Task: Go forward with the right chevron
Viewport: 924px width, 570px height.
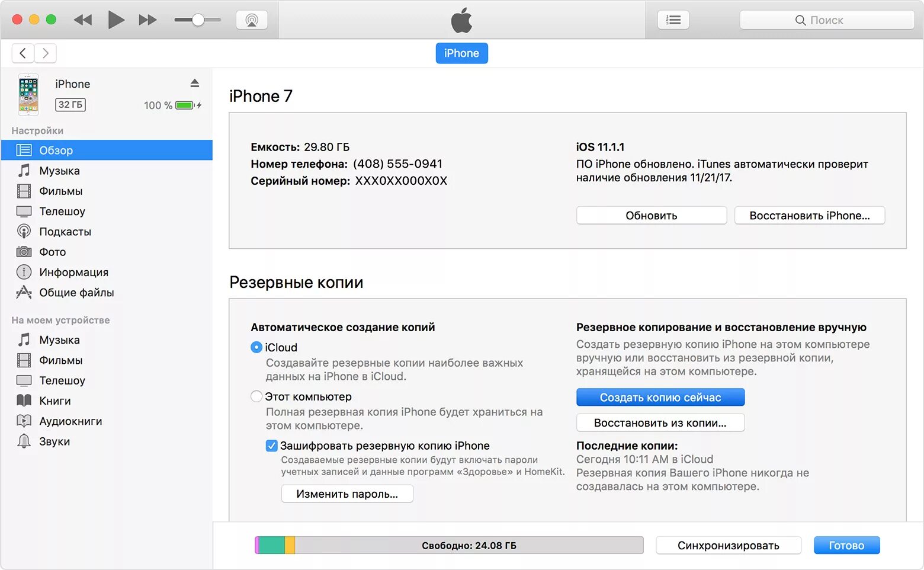Action: point(46,53)
